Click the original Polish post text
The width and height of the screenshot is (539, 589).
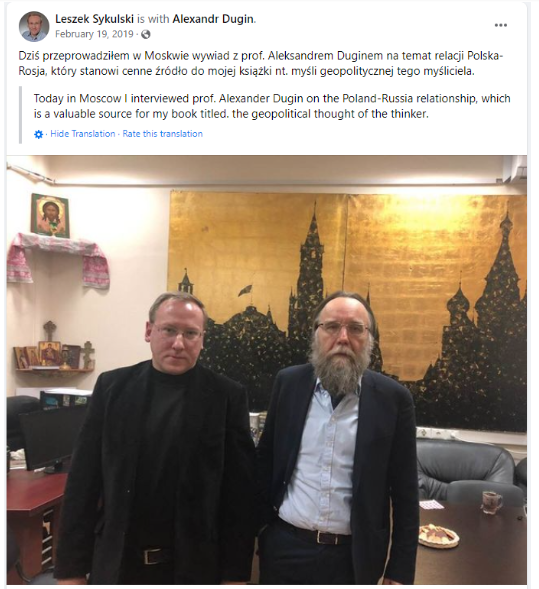261,63
